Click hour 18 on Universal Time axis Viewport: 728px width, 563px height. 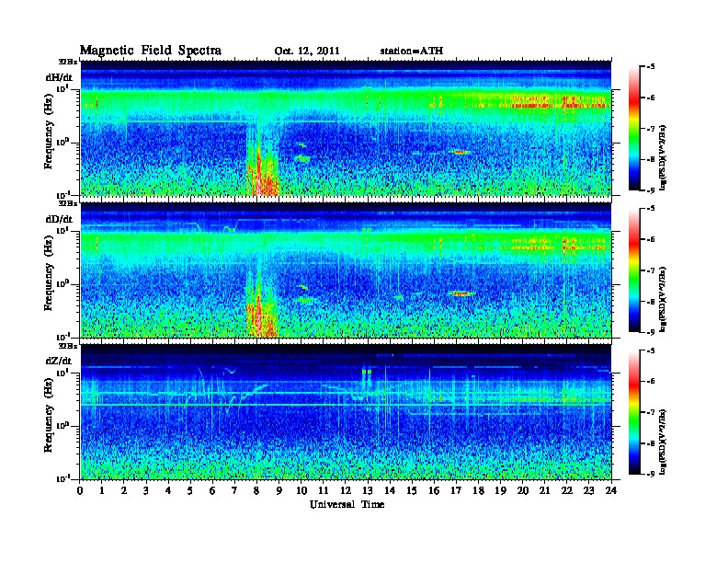click(x=478, y=491)
